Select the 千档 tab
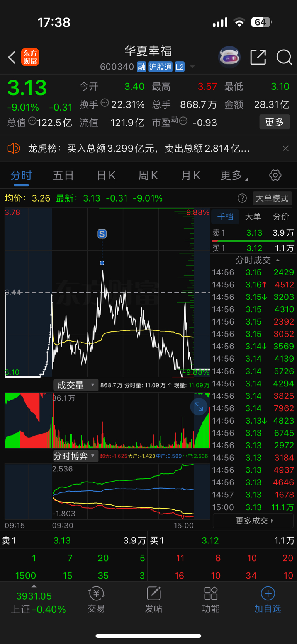 [x=225, y=217]
